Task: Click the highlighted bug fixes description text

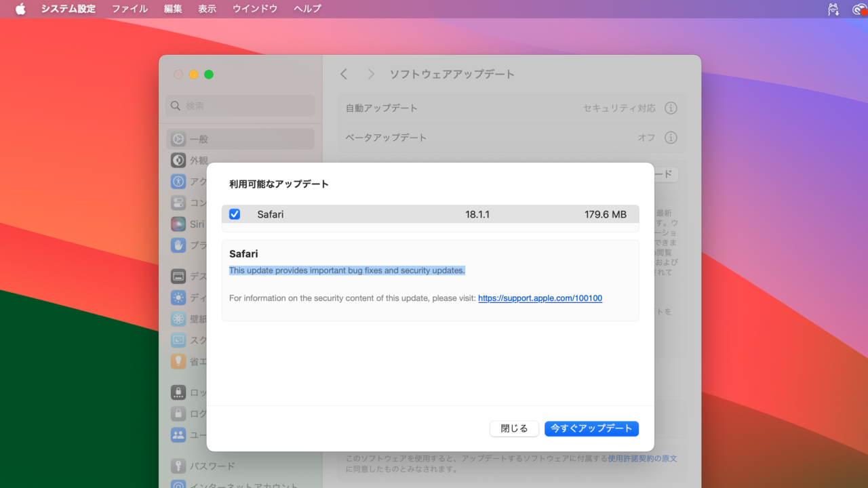Action: coord(347,270)
